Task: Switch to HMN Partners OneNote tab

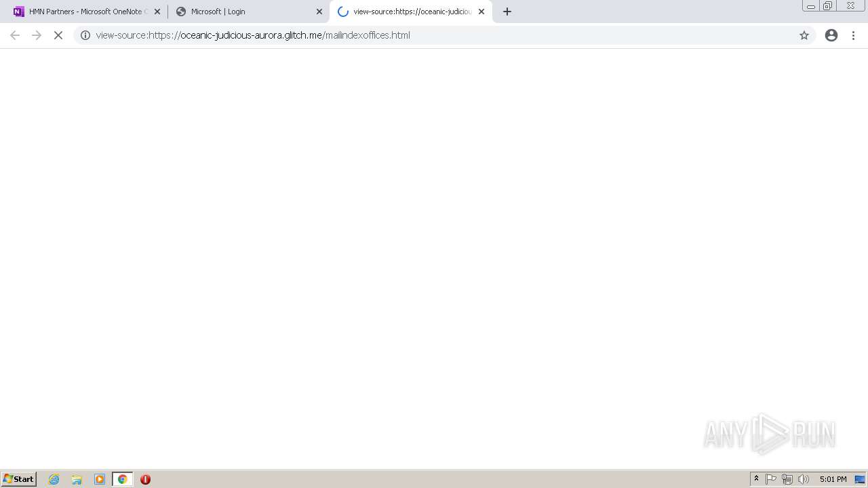Action: pyautogui.click(x=87, y=12)
